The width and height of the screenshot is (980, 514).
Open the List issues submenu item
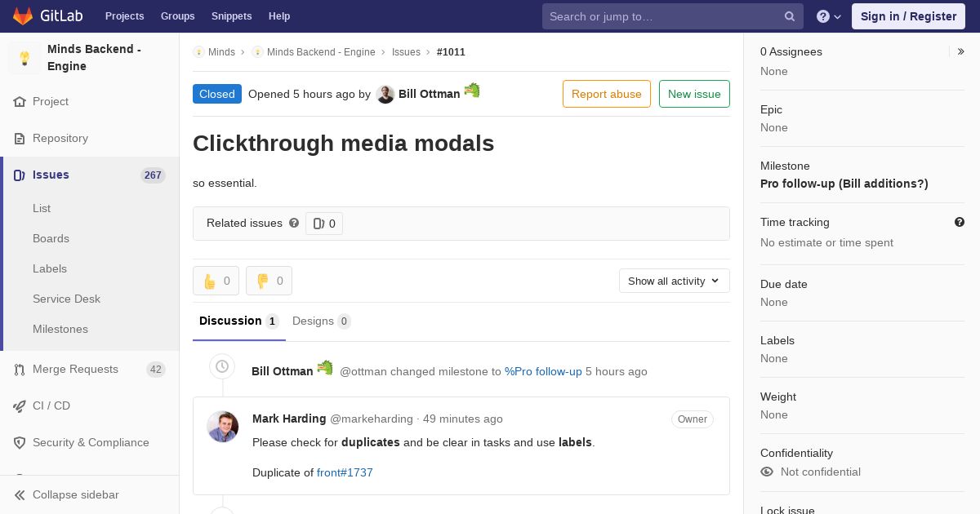point(42,208)
